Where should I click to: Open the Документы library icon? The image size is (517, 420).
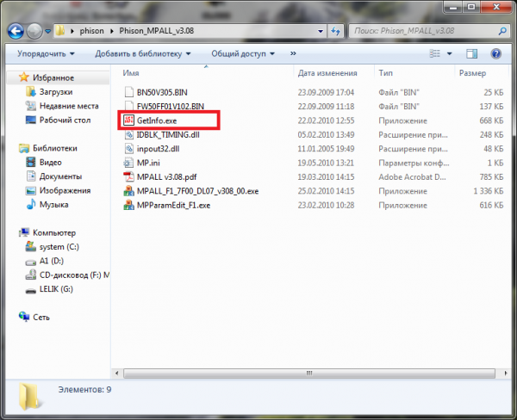(31, 176)
